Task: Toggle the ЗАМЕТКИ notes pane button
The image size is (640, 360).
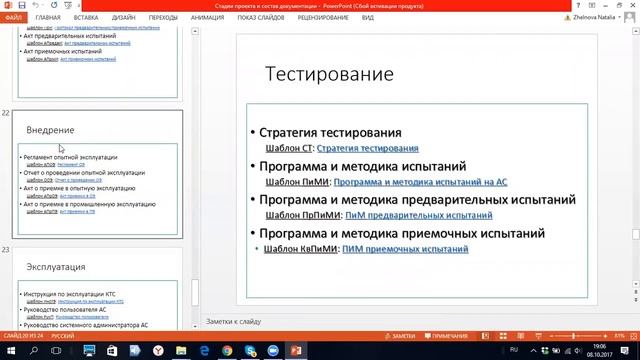Action: pyautogui.click(x=400, y=336)
